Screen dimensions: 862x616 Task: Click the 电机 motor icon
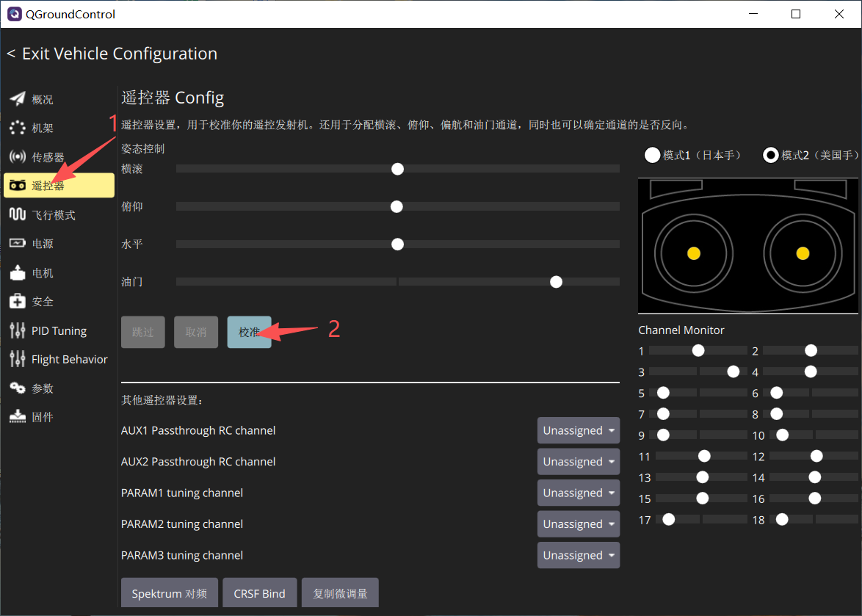coord(18,272)
